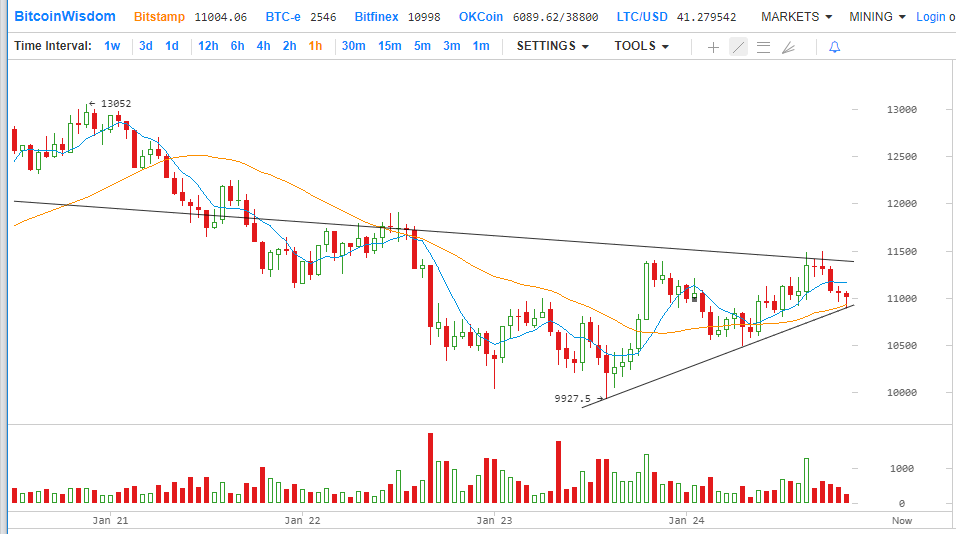The image size is (956, 534).
Task: Select the horizontal lines drawing tool
Action: [x=763, y=47]
